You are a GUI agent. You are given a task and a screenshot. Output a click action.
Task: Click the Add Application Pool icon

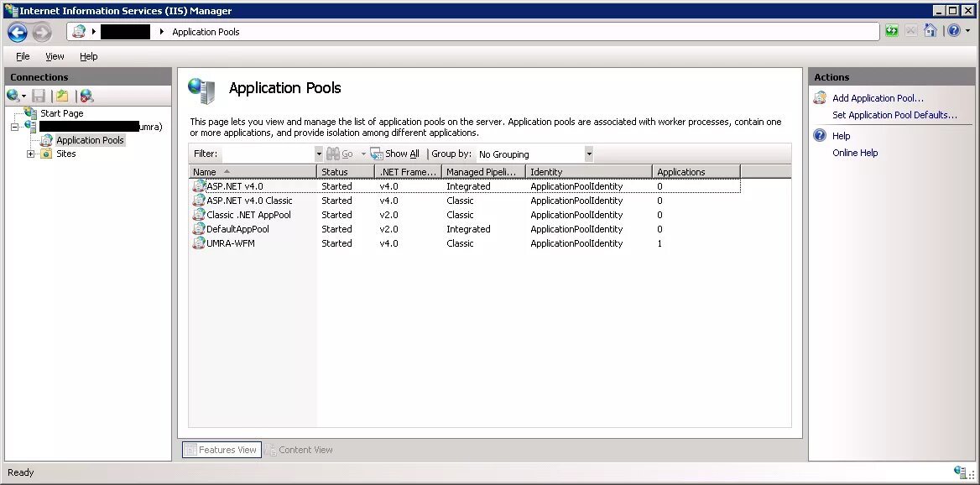pos(820,97)
